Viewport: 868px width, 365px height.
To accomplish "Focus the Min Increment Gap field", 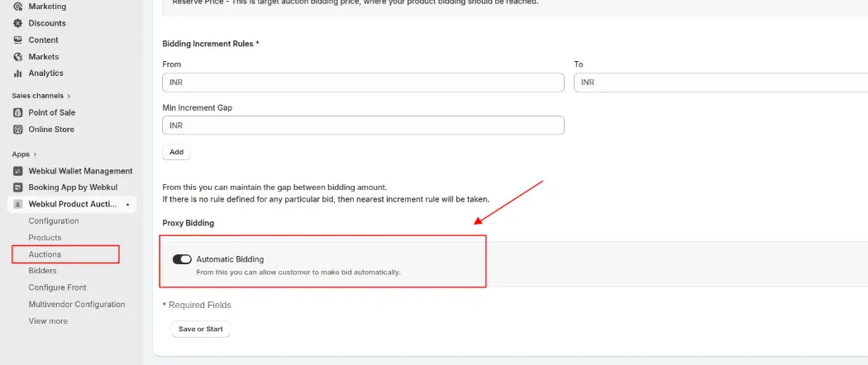I will coord(363,126).
